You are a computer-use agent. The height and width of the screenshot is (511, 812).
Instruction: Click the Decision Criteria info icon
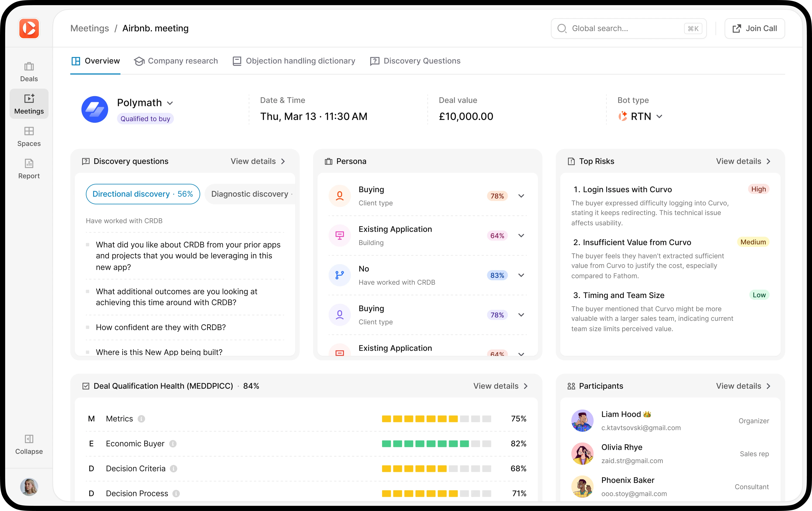[174, 469]
